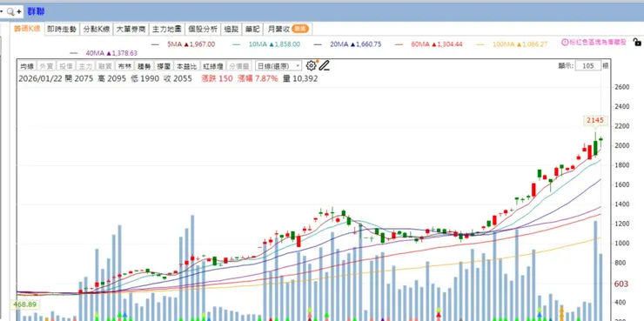
Task: Toggle the unlock padlock icon
Action: (x=637, y=43)
